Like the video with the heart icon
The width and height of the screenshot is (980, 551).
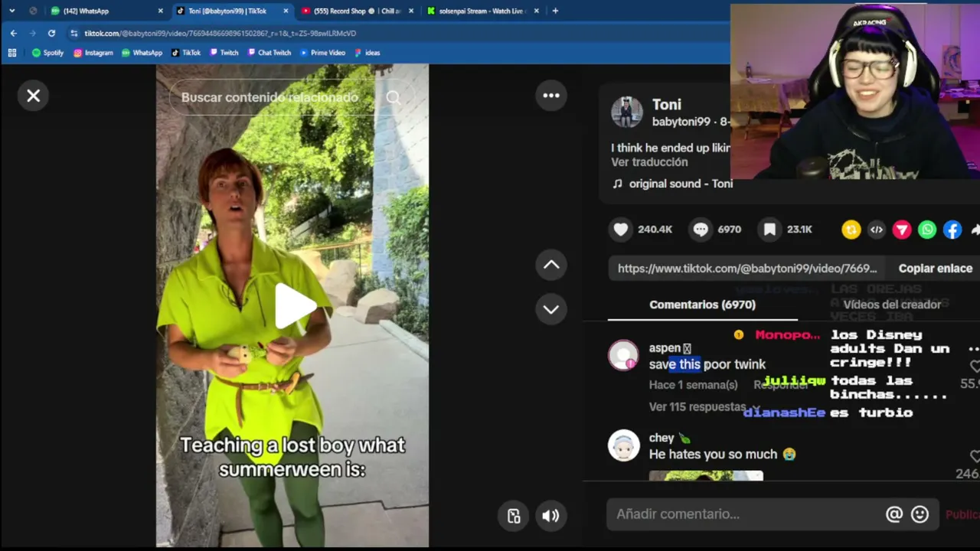tap(621, 230)
